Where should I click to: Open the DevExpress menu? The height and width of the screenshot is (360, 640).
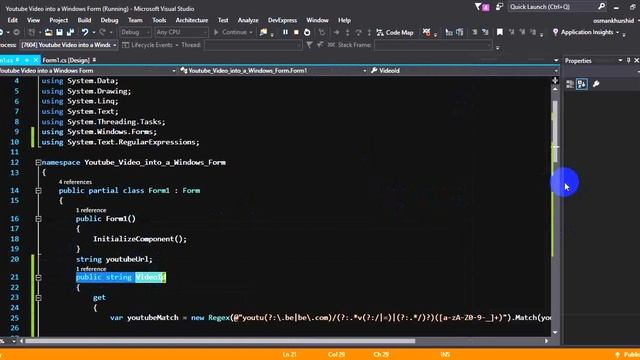(x=282, y=20)
